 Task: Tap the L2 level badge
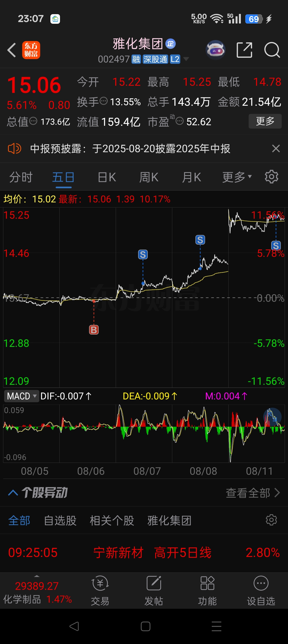pyautogui.click(x=175, y=59)
